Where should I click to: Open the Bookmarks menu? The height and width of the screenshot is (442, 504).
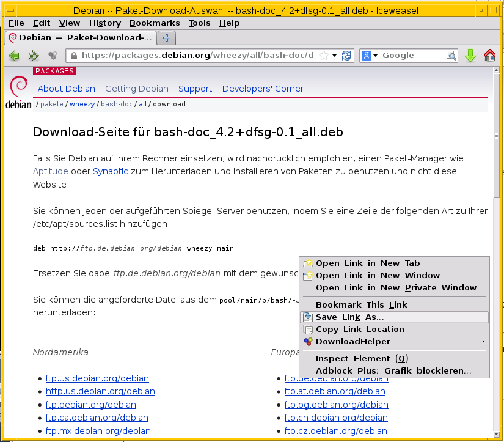coord(155,23)
